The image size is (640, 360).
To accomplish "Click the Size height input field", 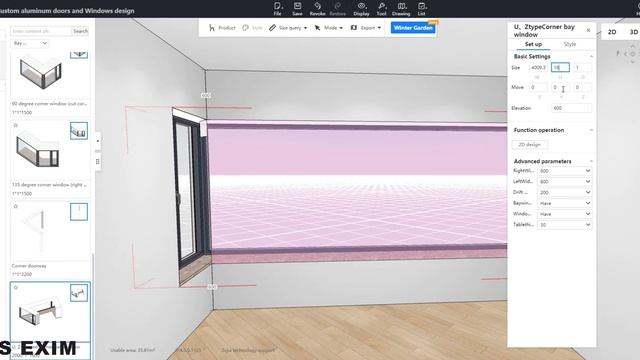I will tap(560, 67).
